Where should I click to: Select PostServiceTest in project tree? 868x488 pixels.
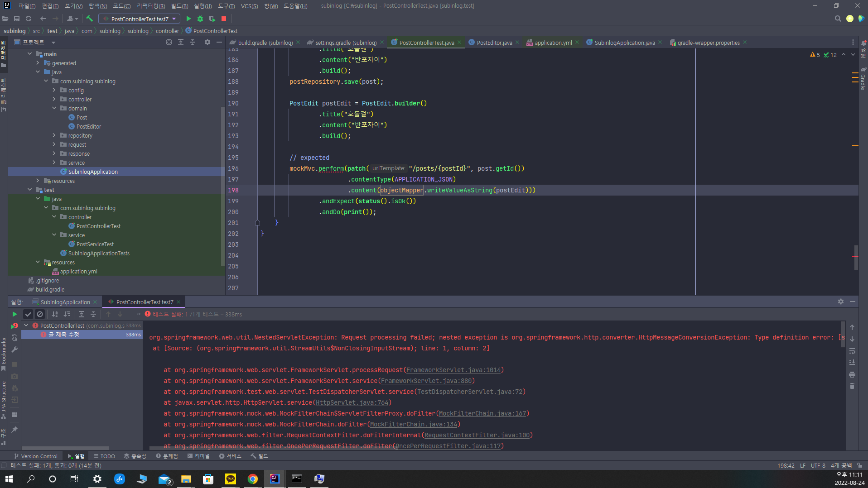(x=95, y=244)
